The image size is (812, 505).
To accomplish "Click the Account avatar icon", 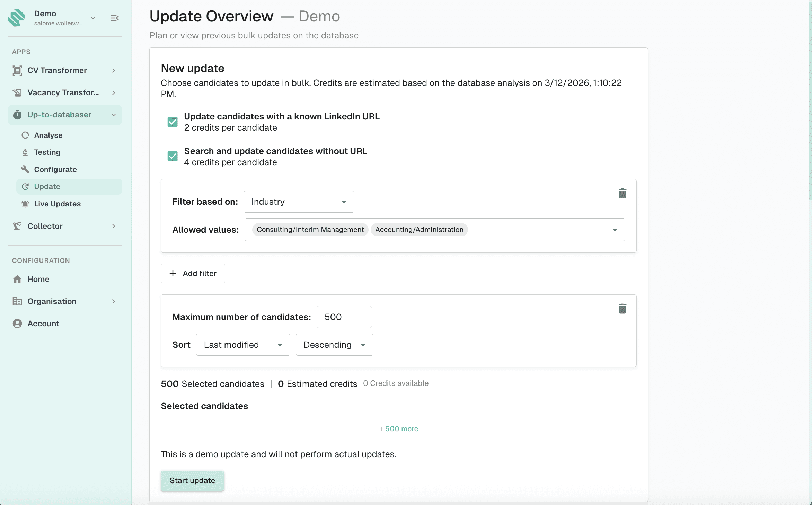I will tap(17, 324).
